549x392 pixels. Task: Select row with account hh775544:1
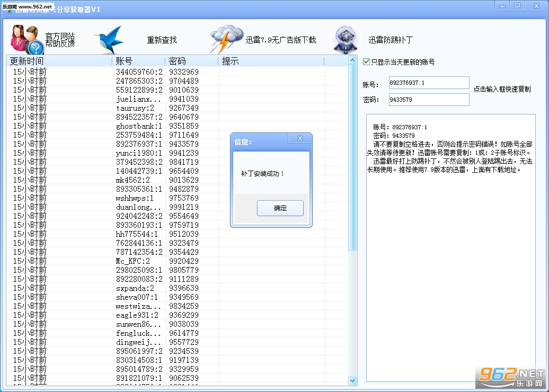click(x=177, y=234)
